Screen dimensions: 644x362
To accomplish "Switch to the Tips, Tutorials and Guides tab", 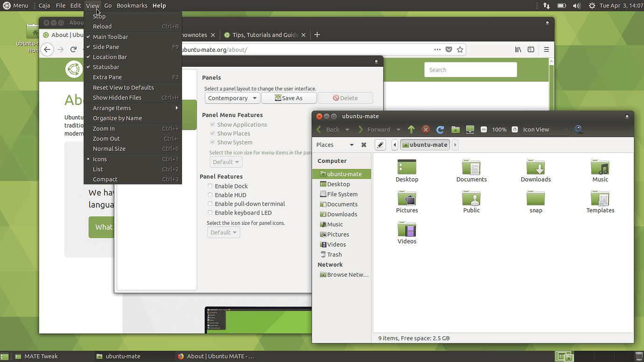I will pyautogui.click(x=265, y=35).
